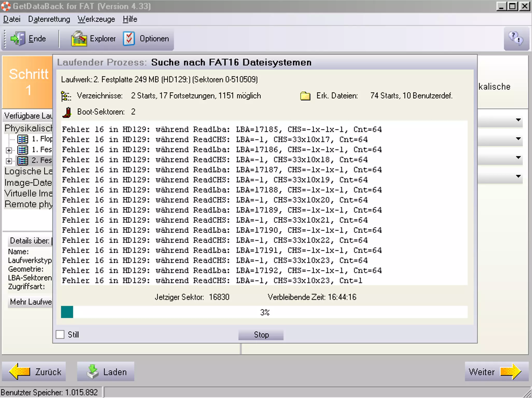Click the Laufwerk 2. Festplatte 249 MB line
The image size is (532, 398).
[159, 79]
